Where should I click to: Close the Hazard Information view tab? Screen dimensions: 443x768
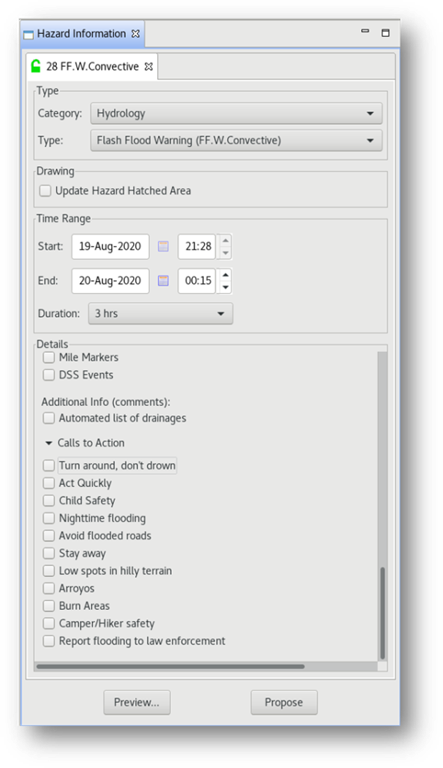136,34
